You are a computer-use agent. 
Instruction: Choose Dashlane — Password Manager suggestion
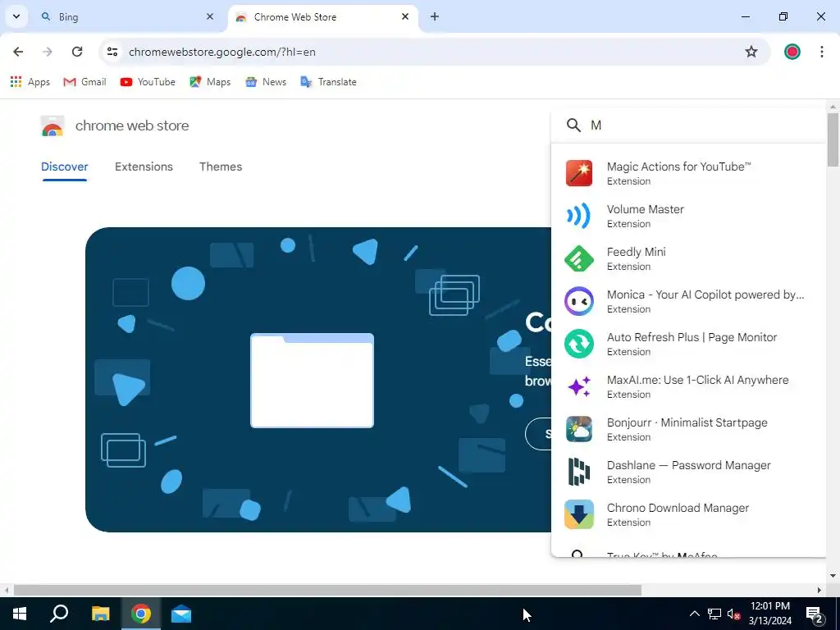688,472
